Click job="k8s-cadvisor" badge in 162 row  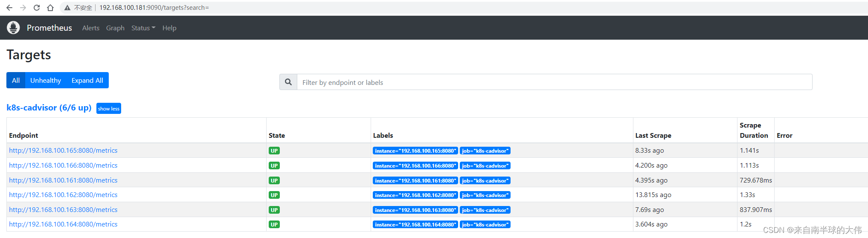tap(485, 195)
